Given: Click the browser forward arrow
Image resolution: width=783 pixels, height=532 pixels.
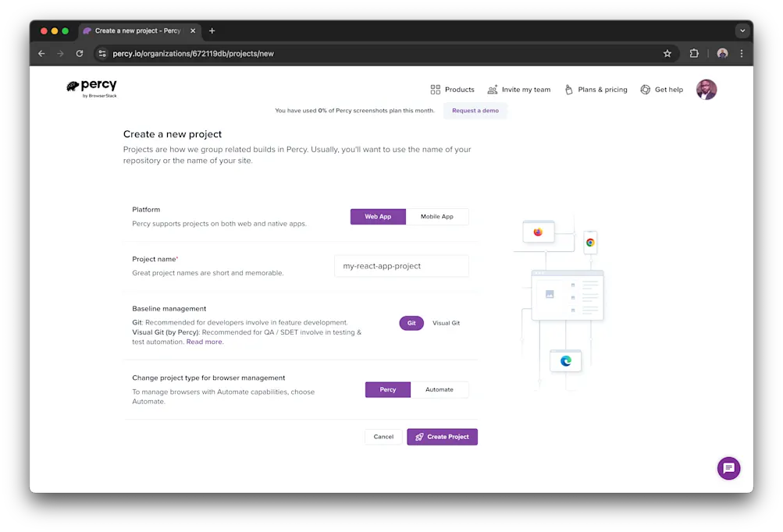Looking at the screenshot, I should pyautogui.click(x=60, y=53).
